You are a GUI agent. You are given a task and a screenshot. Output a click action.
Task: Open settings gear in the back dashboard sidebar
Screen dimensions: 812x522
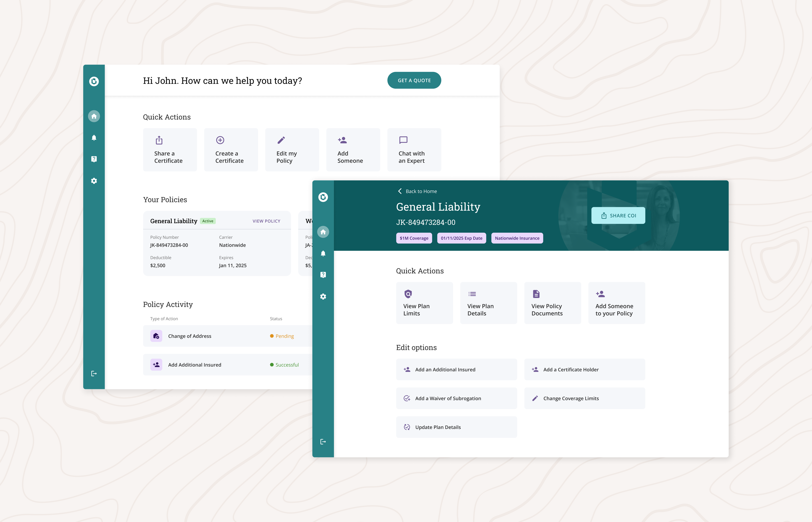point(94,181)
